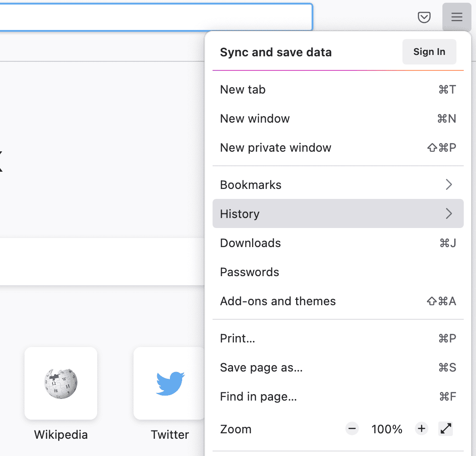This screenshot has height=456, width=476.
Task: Click inside the address bar
Action: [x=154, y=17]
